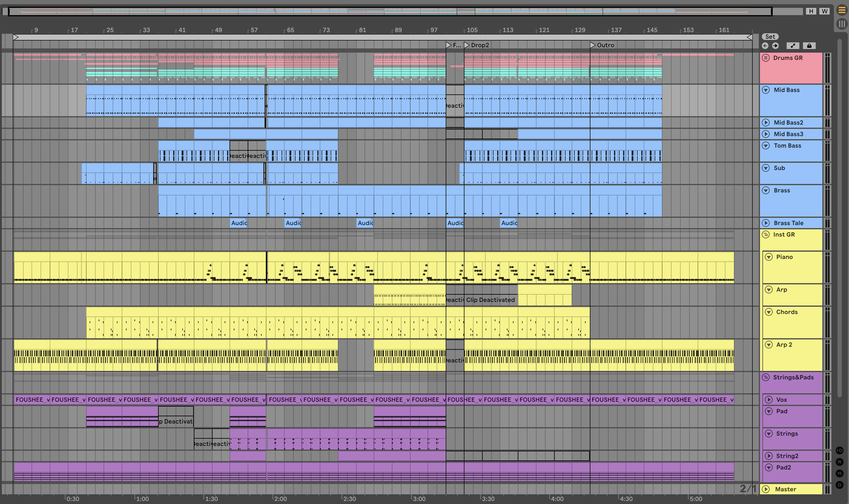The height and width of the screenshot is (504, 849).
Task: Jump to the Drop2 locator marker
Action: [x=467, y=45]
